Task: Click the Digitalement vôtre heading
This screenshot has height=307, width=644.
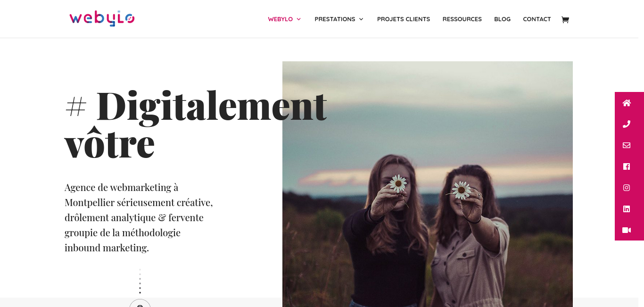Action: 196,124
